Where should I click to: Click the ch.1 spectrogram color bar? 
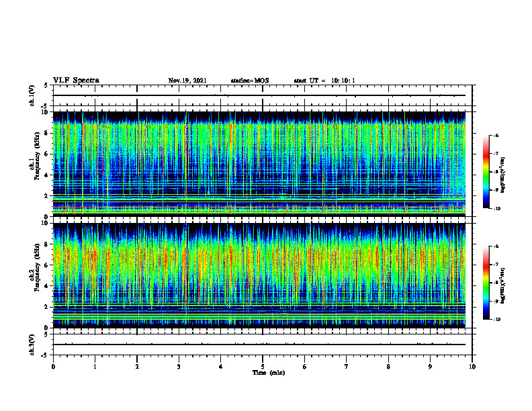pos(486,172)
